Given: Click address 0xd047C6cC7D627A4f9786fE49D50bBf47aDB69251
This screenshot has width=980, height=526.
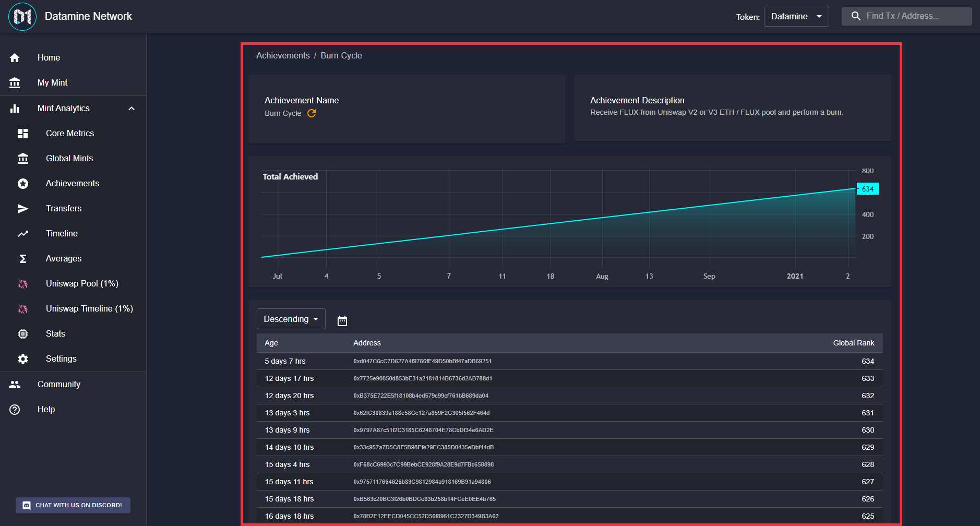Looking at the screenshot, I should pyautogui.click(x=423, y=361).
